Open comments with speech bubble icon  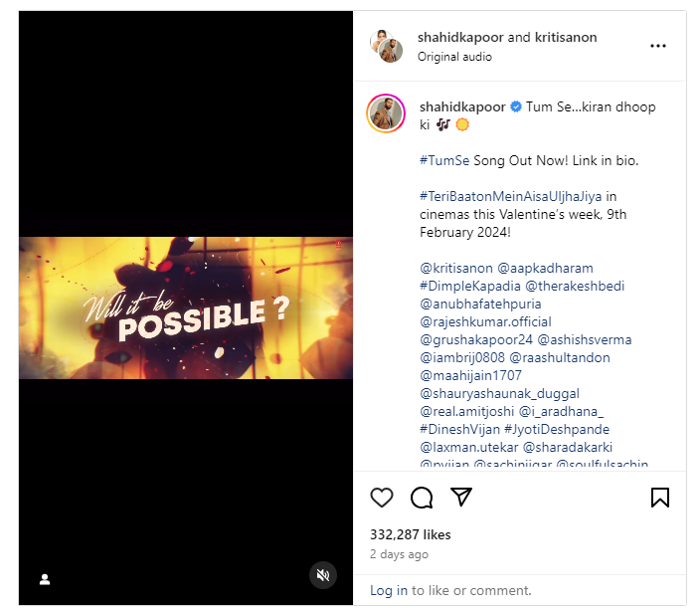[422, 497]
